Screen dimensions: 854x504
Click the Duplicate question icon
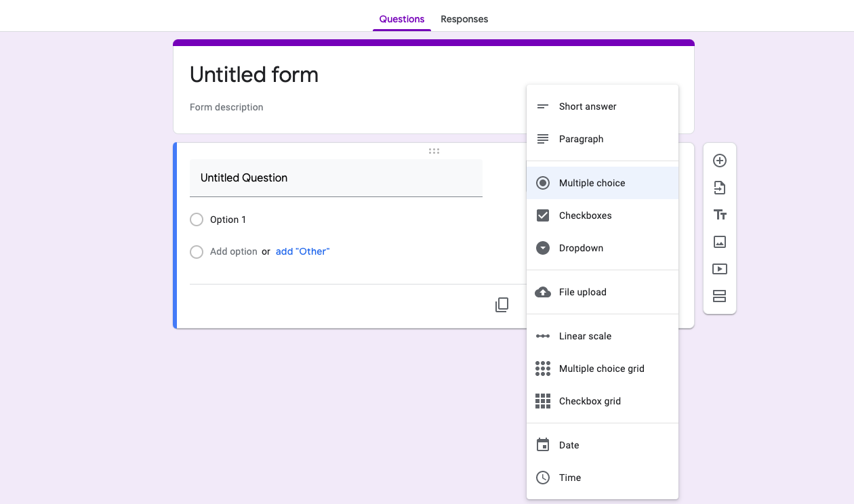point(502,305)
